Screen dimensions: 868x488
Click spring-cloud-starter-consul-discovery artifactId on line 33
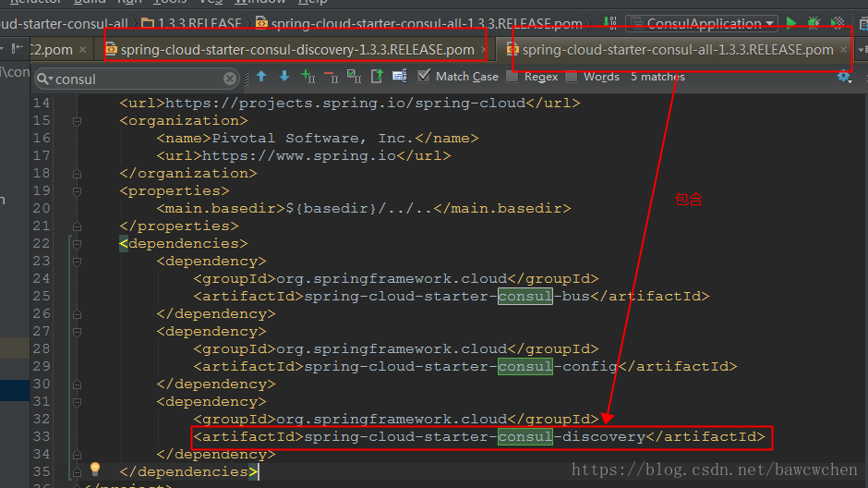[479, 437]
